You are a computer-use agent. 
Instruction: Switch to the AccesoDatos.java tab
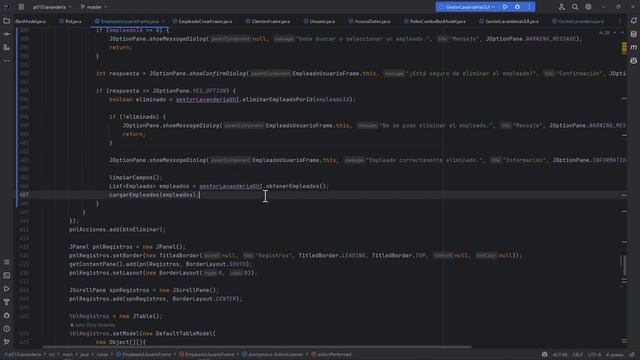click(x=369, y=21)
